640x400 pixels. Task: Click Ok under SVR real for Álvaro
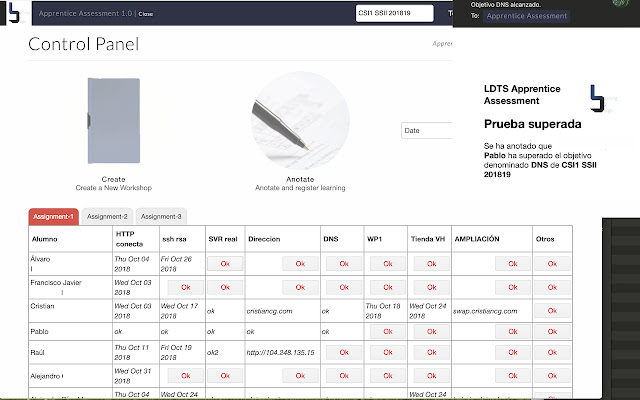(x=225, y=264)
